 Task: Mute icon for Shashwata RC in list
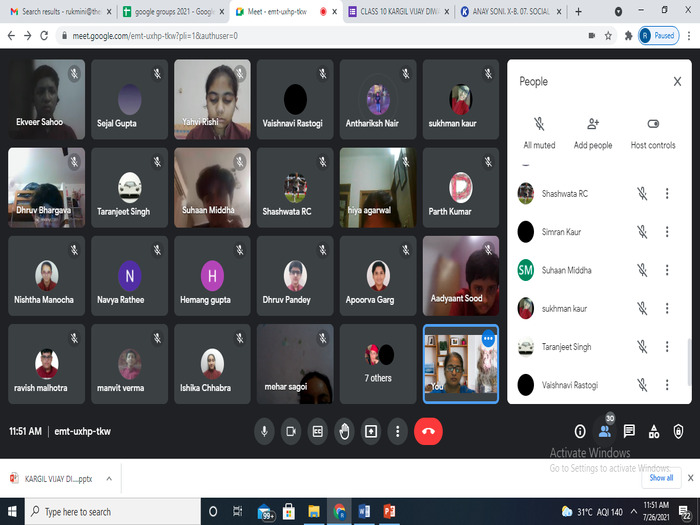[642, 193]
